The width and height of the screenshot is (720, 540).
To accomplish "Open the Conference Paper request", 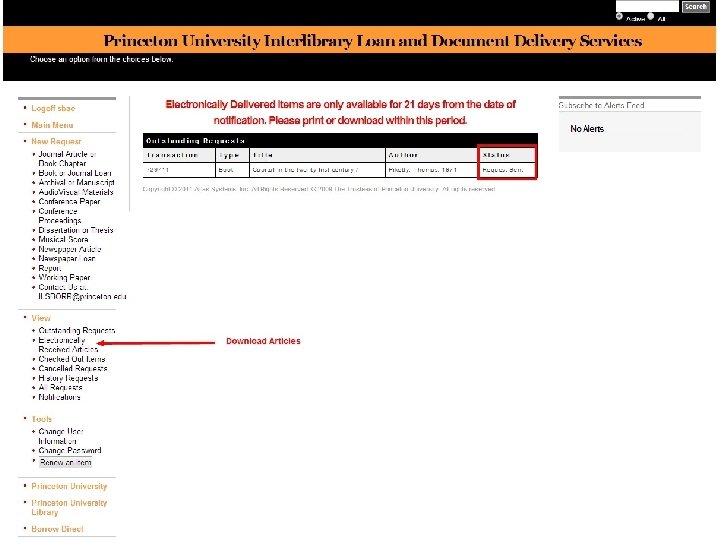I will (x=69, y=202).
